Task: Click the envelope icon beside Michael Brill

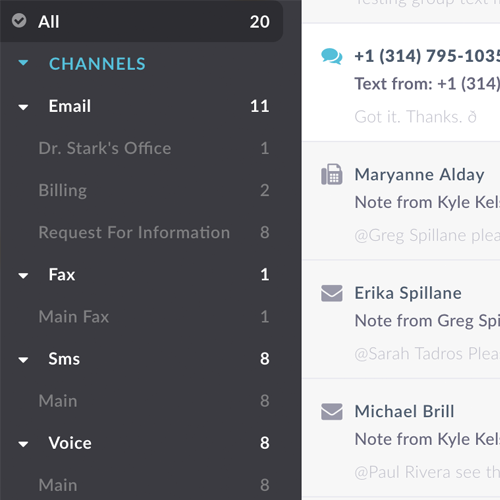Action: (331, 412)
